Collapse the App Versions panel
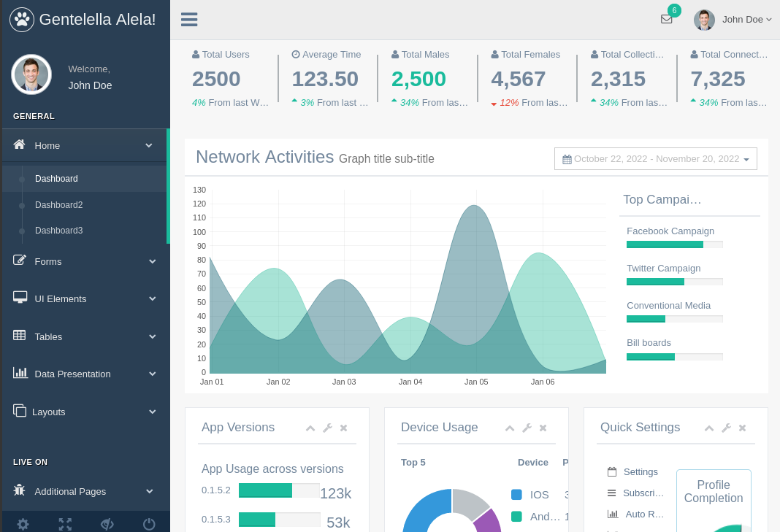This screenshot has height=532, width=780. pos(310,428)
